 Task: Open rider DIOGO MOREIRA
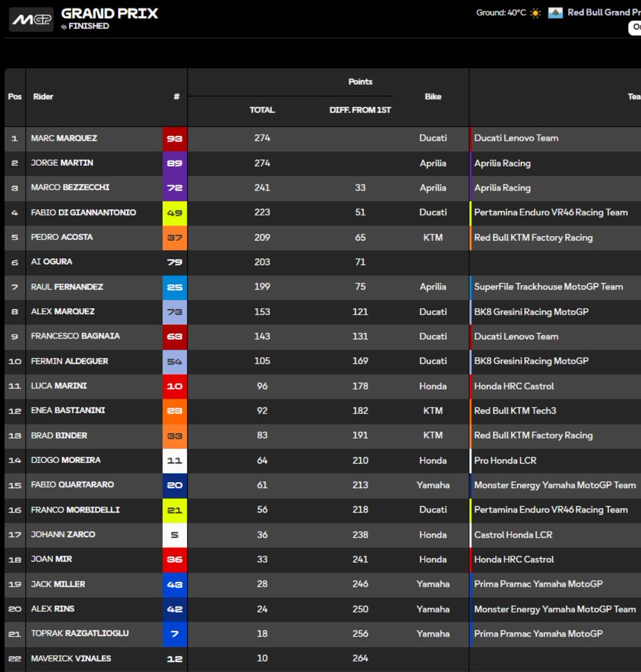point(65,460)
